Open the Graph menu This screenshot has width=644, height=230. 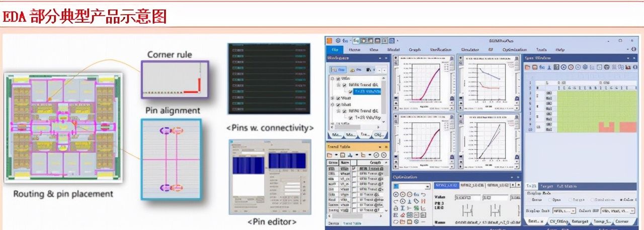click(x=415, y=50)
